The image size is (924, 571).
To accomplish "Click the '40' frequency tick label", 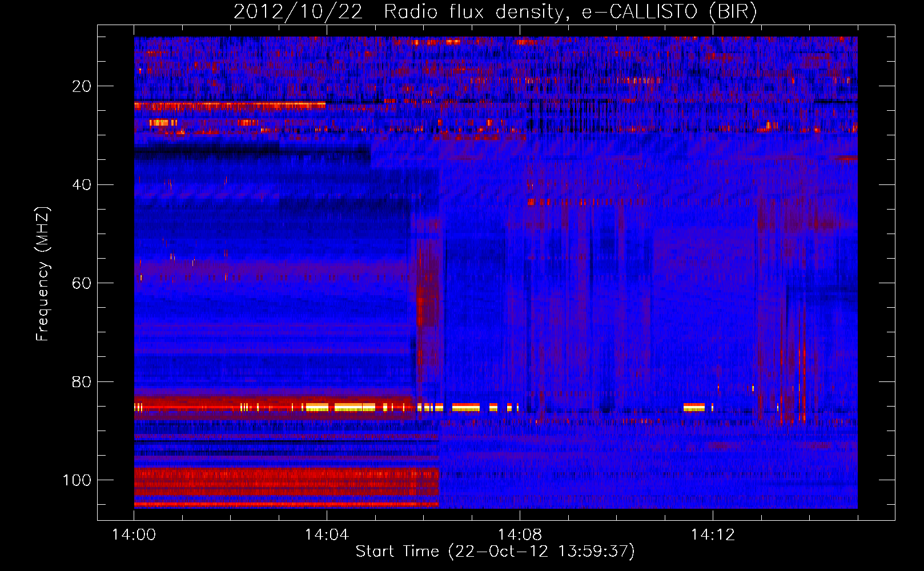I will tap(81, 185).
